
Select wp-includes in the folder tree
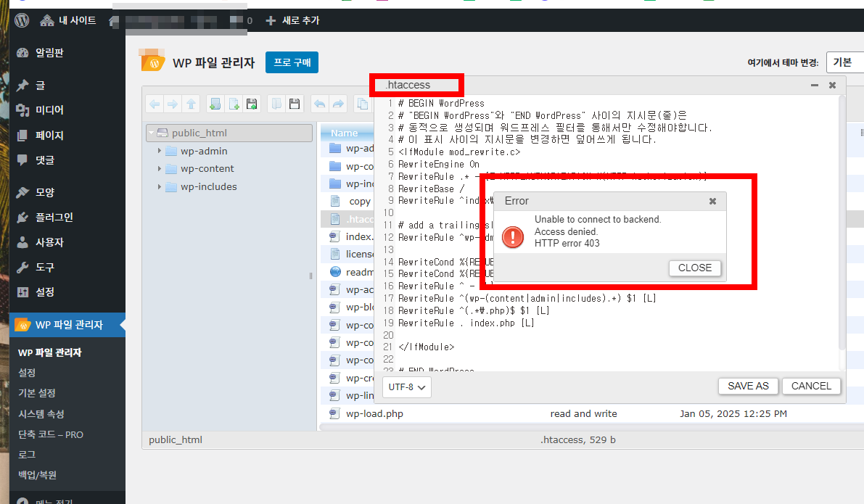209,186
